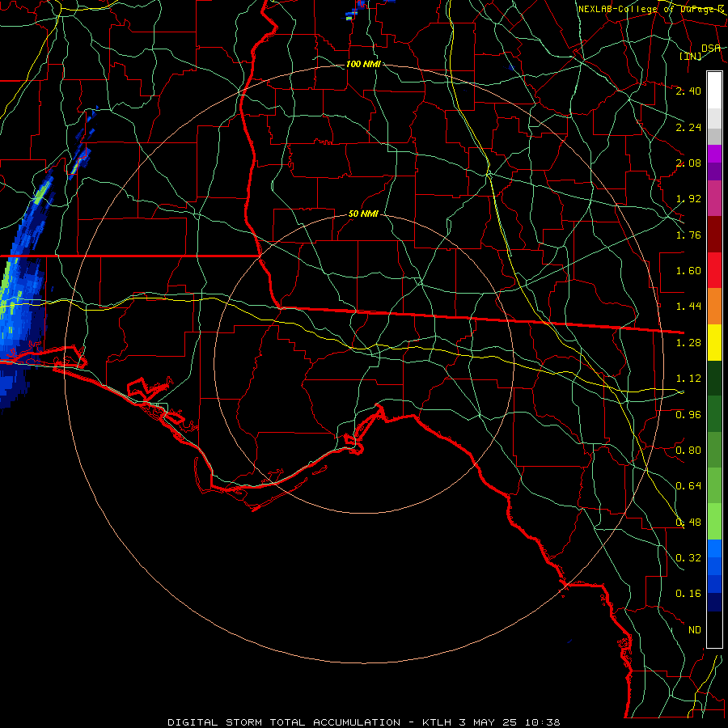The image size is (728, 728).
Task: Click the 100 NMI range ring label
Action: click(363, 64)
